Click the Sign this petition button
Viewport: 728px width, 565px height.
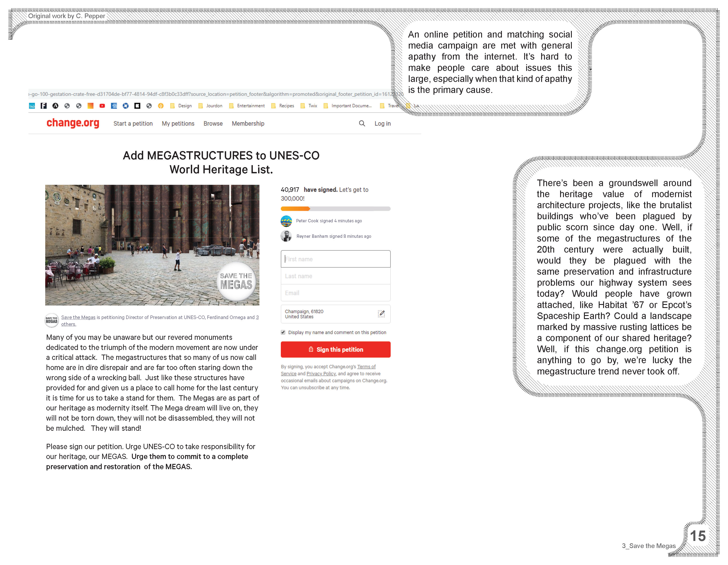click(335, 349)
